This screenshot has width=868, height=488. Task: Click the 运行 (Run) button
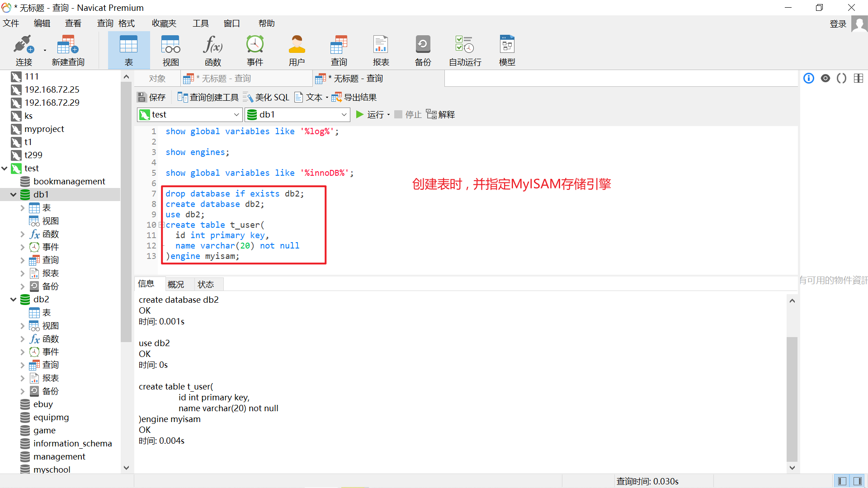[371, 115]
